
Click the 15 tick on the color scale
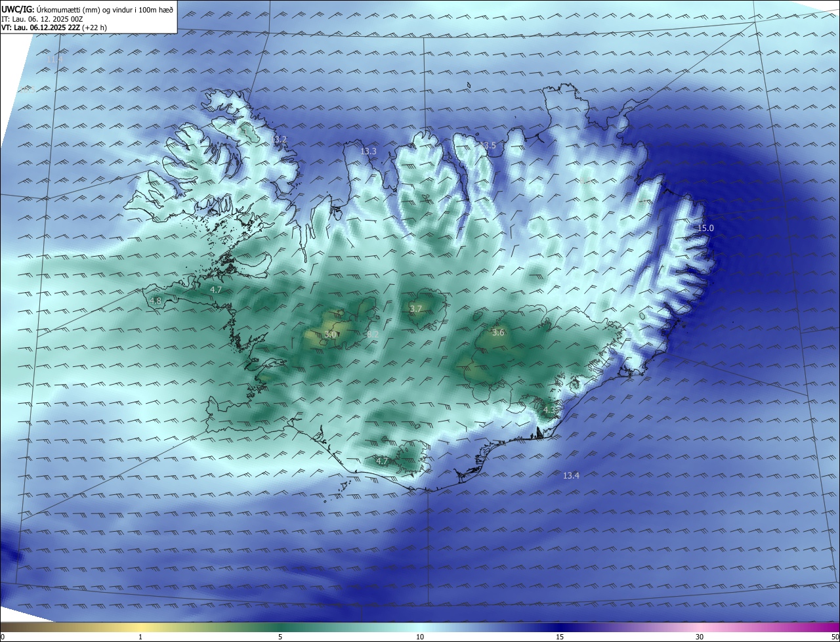[x=560, y=637]
